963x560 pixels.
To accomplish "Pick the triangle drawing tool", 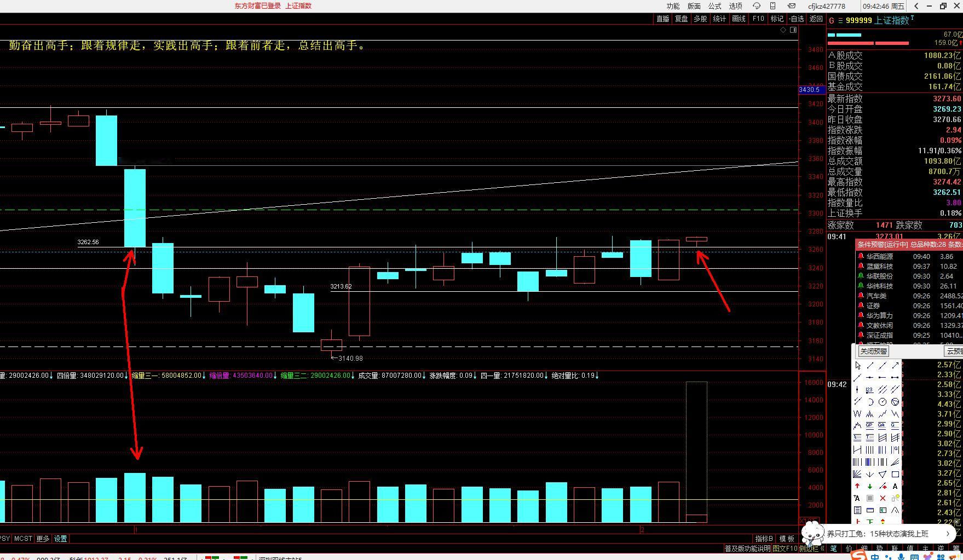I will (883, 474).
